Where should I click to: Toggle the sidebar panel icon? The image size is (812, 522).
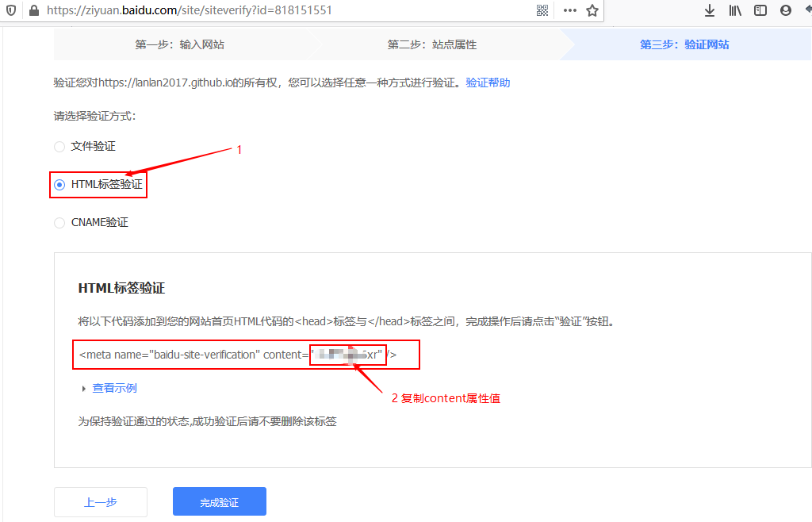pyautogui.click(x=760, y=10)
